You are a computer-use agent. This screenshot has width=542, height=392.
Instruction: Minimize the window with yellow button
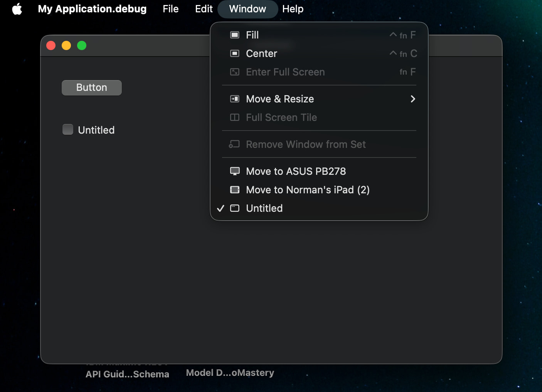click(66, 45)
